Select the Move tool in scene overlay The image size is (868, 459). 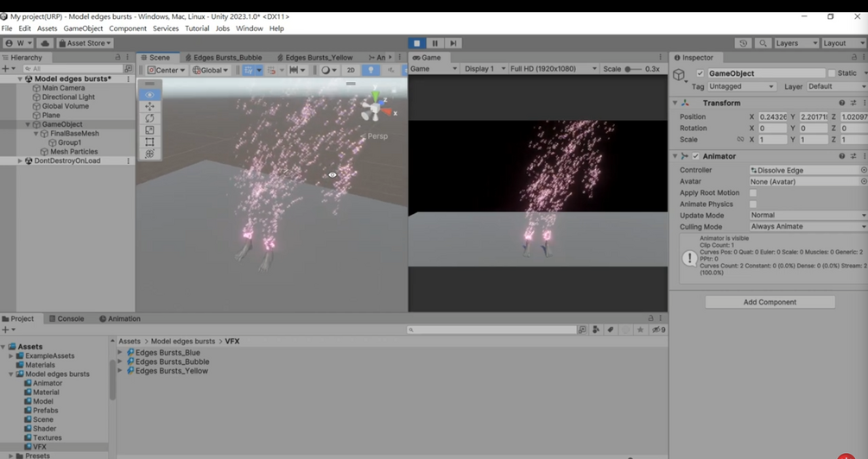point(149,106)
